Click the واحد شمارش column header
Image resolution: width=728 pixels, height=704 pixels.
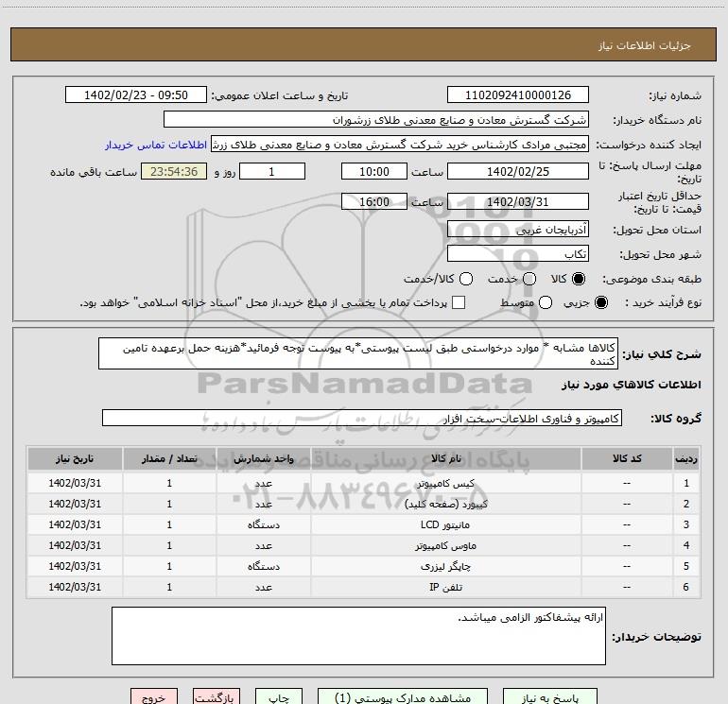coord(263,458)
